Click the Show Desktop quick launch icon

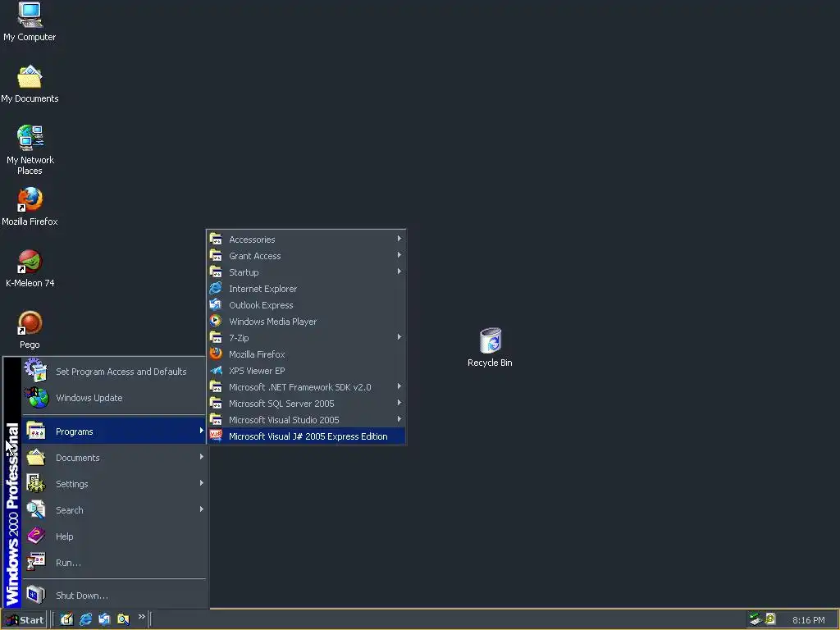point(66,619)
